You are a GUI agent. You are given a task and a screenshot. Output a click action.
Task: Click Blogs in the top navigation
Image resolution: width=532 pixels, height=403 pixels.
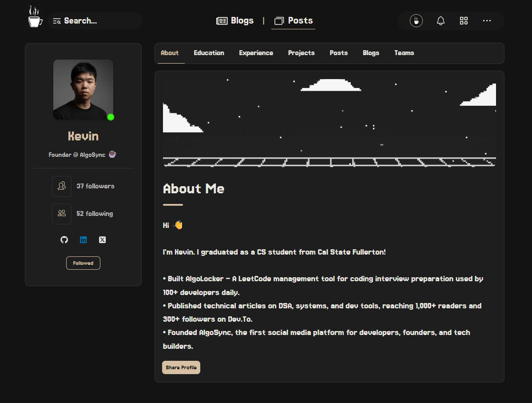[235, 20]
